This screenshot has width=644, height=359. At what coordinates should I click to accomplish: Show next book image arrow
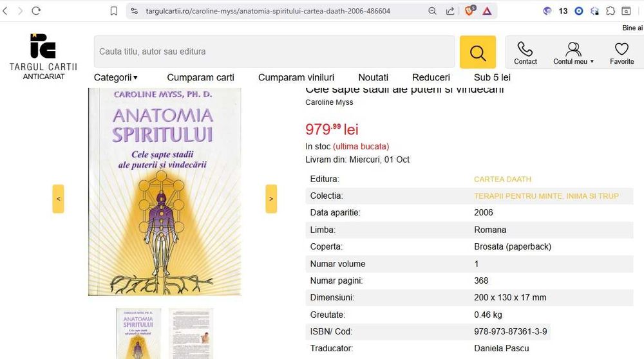click(271, 199)
